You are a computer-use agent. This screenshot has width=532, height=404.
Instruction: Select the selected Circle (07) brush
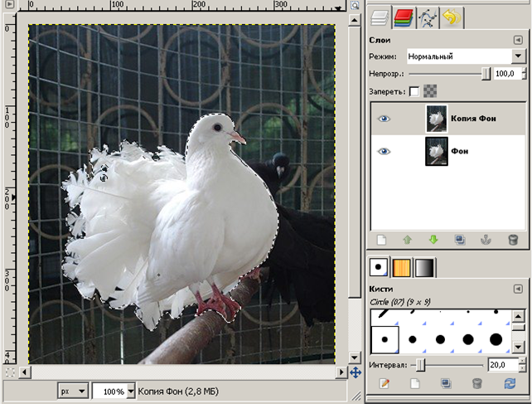click(x=384, y=339)
